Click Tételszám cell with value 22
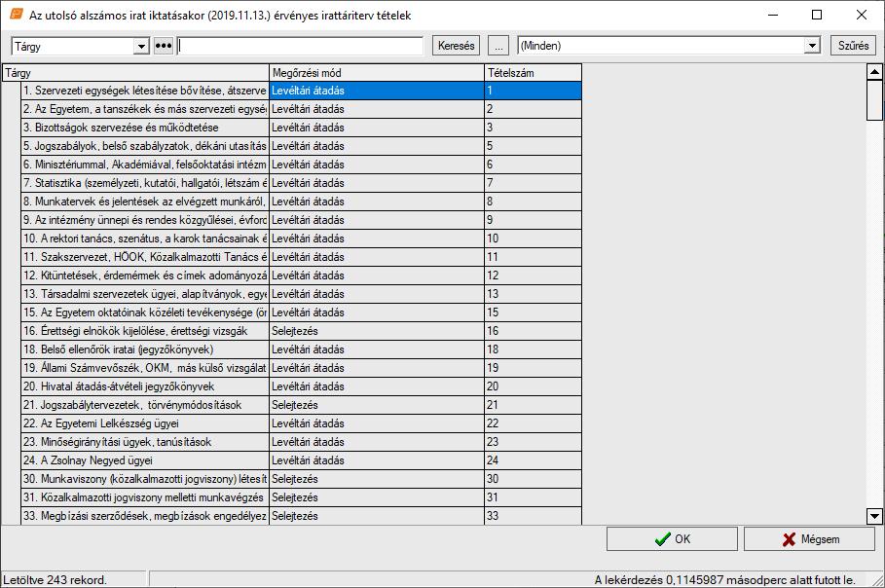 533,423
